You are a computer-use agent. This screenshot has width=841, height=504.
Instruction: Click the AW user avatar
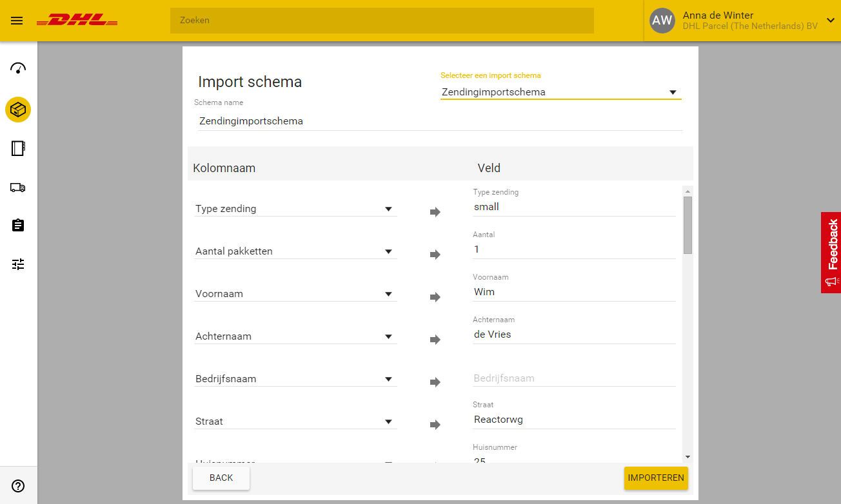(x=662, y=21)
